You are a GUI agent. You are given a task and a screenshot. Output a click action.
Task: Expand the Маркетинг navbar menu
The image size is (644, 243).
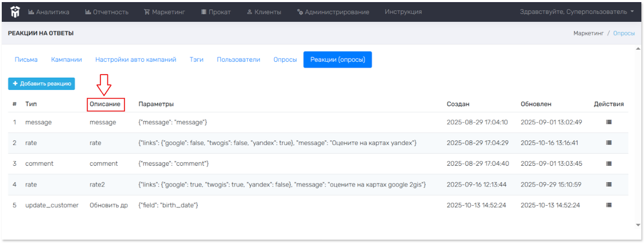pyautogui.click(x=164, y=12)
